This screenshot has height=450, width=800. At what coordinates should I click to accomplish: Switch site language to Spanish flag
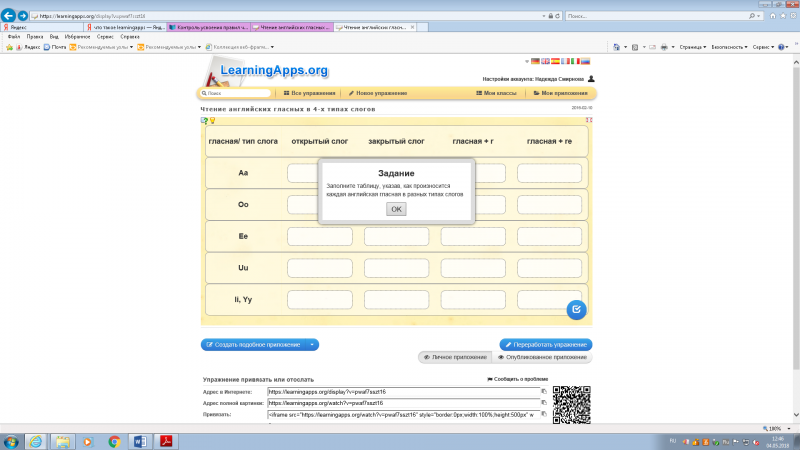[555, 61]
